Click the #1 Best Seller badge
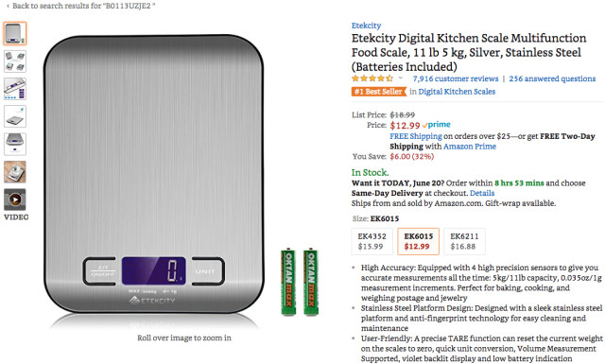This screenshot has width=605, height=364. [379, 92]
